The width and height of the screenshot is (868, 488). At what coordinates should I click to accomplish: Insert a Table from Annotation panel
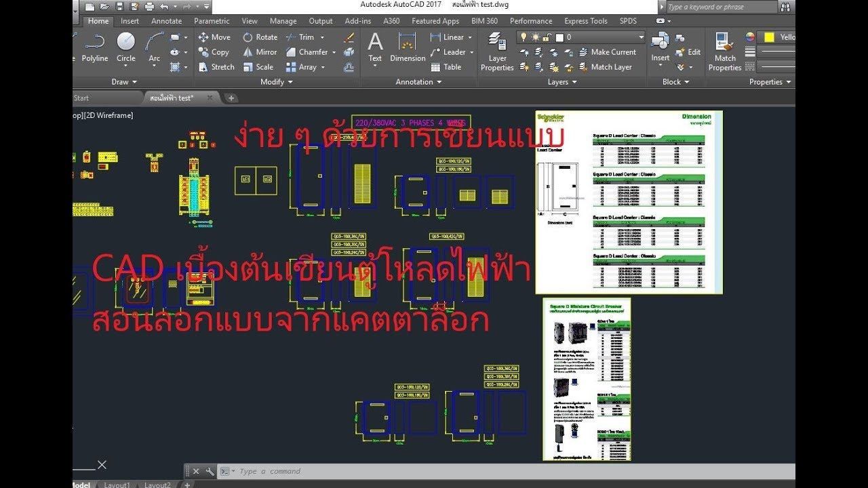point(446,67)
